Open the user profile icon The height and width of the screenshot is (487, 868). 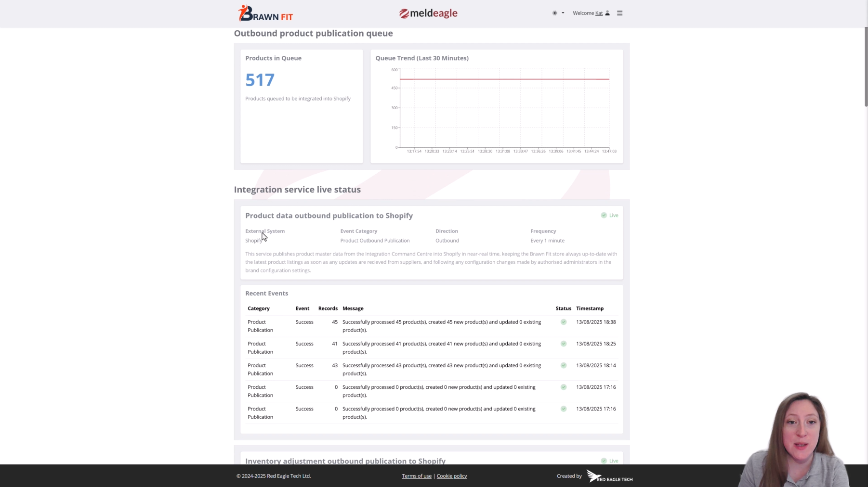tap(607, 13)
